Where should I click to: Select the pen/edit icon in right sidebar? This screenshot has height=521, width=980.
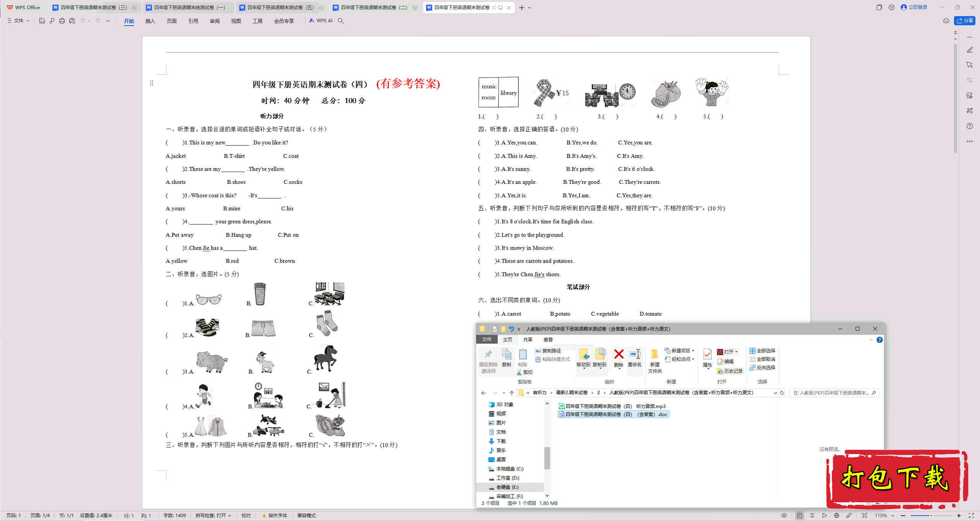[970, 50]
